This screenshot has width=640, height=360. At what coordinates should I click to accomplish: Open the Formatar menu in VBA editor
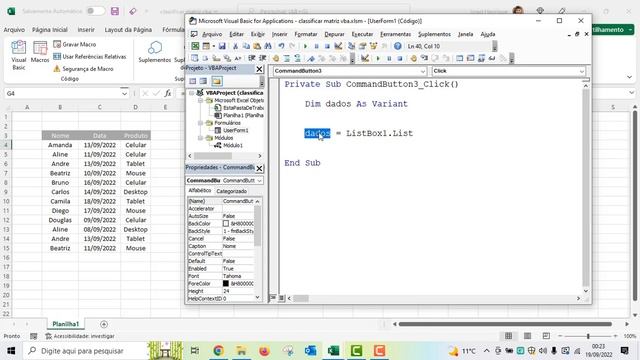(x=306, y=34)
